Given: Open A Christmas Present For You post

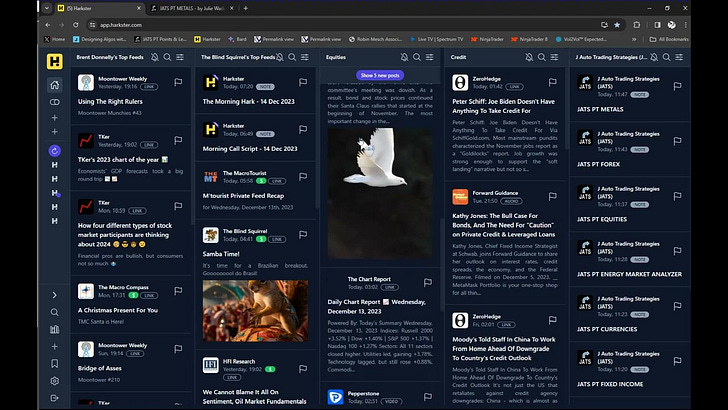Looking at the screenshot, I should (118, 310).
